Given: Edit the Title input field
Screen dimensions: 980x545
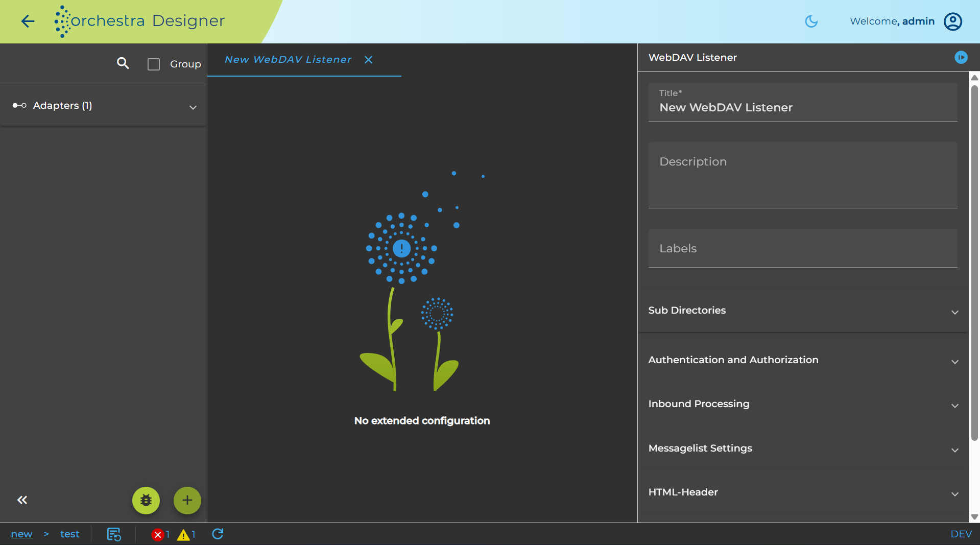Looking at the screenshot, I should [802, 102].
